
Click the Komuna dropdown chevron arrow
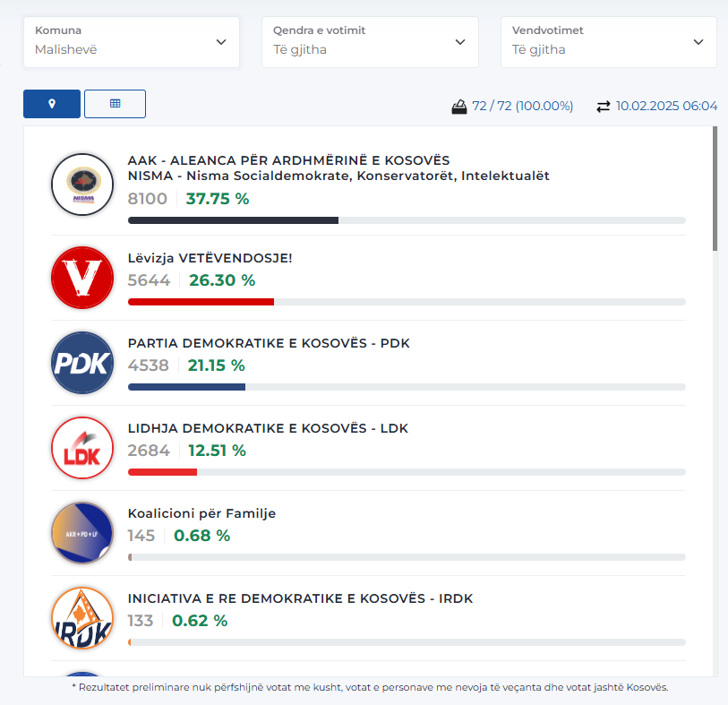(221, 42)
